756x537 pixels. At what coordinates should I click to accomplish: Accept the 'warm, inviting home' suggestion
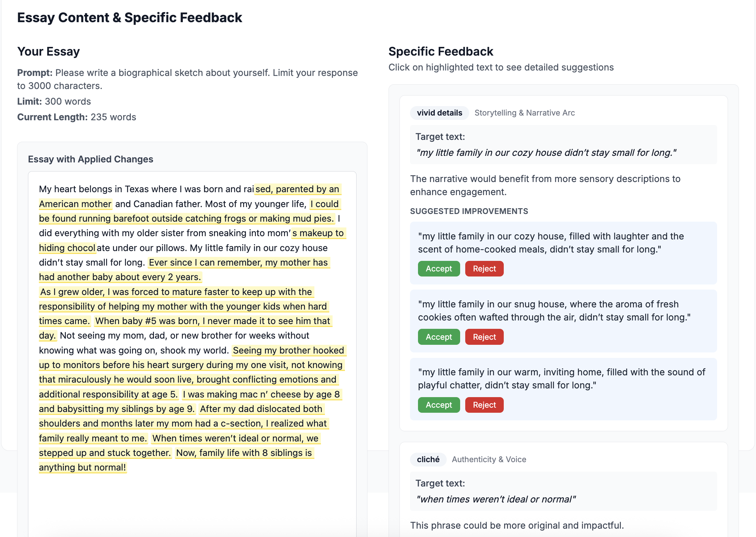pos(438,405)
